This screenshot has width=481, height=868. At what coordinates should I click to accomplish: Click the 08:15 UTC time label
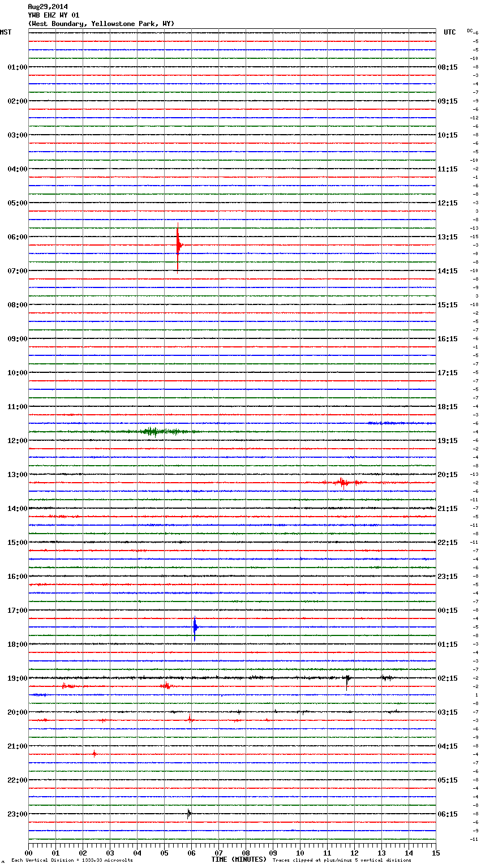[x=448, y=67]
